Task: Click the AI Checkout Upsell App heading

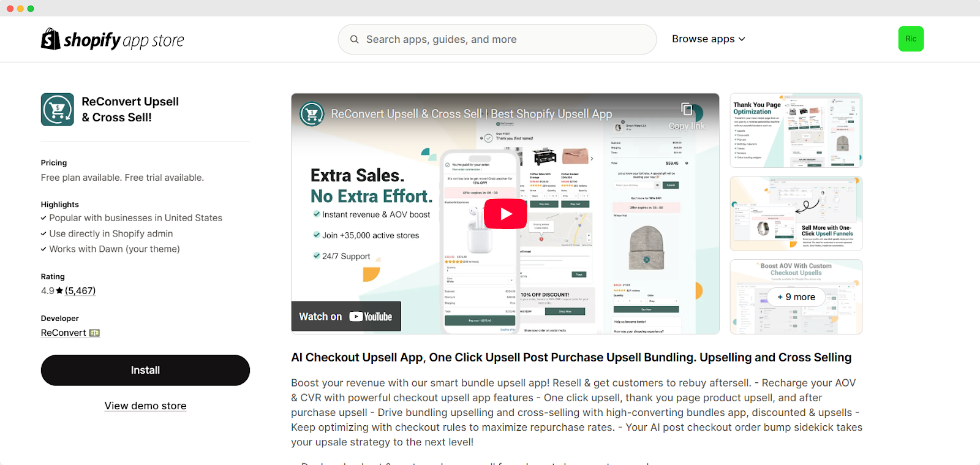Action: (571, 357)
